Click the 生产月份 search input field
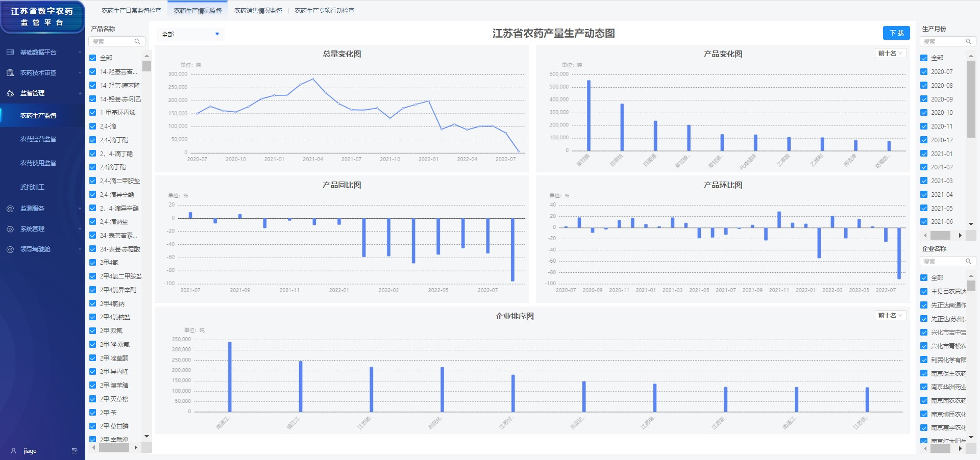The height and width of the screenshot is (460, 980). (942, 42)
